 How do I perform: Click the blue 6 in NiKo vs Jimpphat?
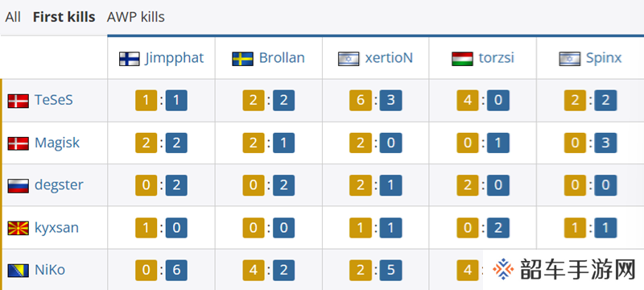pos(176,271)
